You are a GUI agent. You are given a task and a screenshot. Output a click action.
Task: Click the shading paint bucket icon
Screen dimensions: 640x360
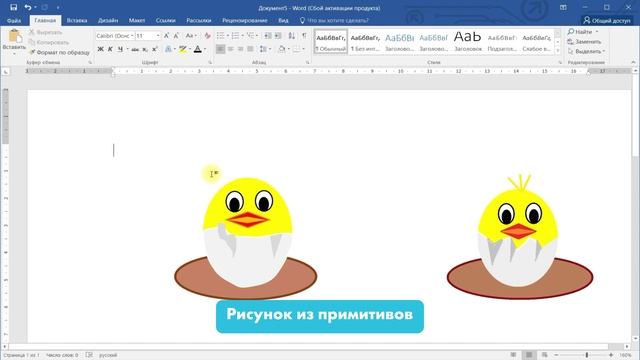tap(281, 49)
